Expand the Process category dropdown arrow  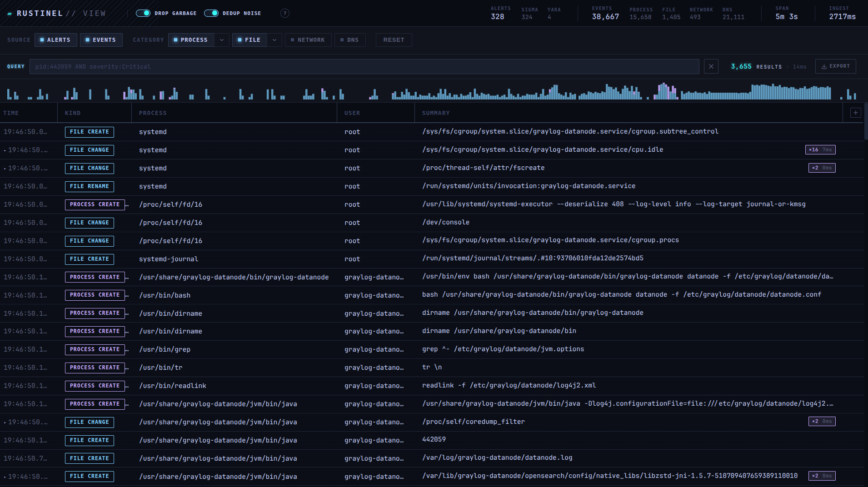pyautogui.click(x=222, y=40)
